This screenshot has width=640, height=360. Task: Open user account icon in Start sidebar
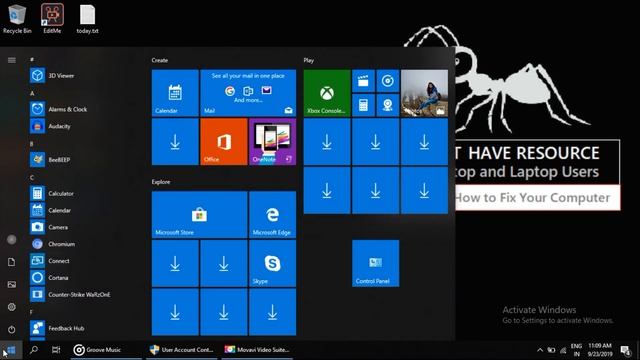pyautogui.click(x=11, y=240)
